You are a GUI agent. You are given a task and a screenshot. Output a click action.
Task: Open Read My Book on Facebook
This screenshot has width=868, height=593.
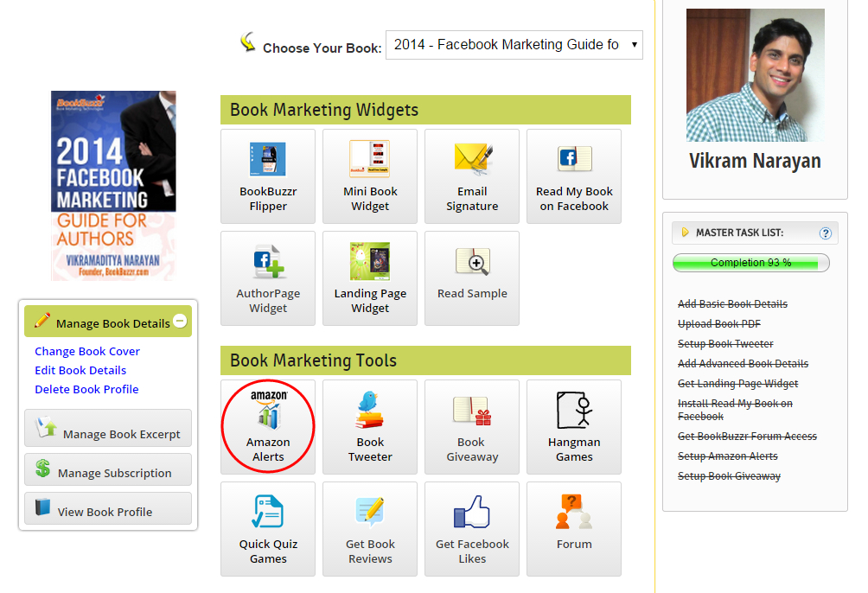574,176
